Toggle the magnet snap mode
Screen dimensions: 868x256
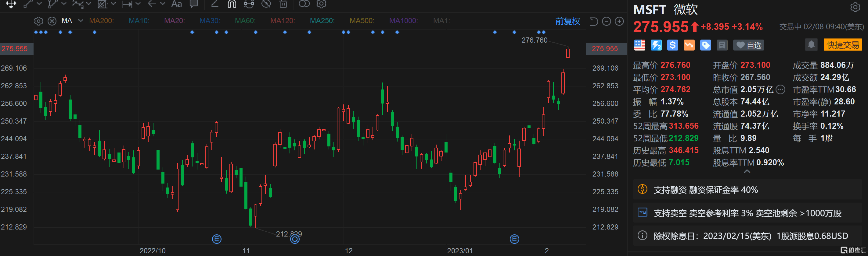(x=232, y=4)
